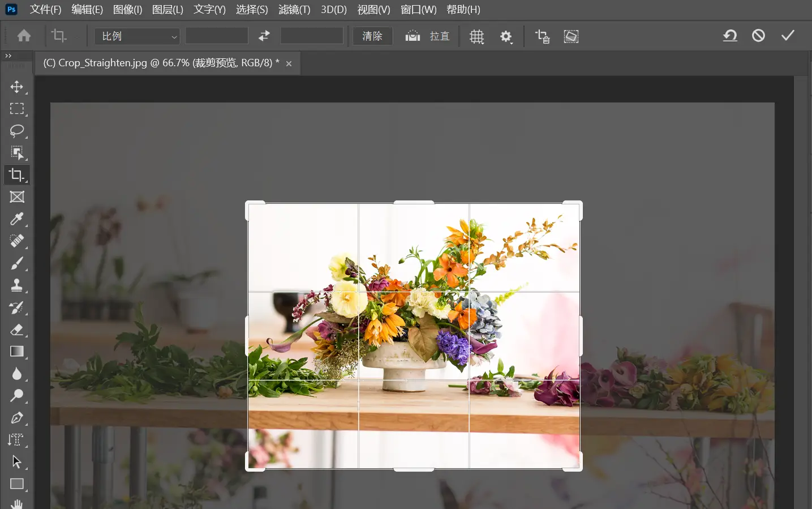
Task: Expand additional crop settings gear menu
Action: coord(506,36)
